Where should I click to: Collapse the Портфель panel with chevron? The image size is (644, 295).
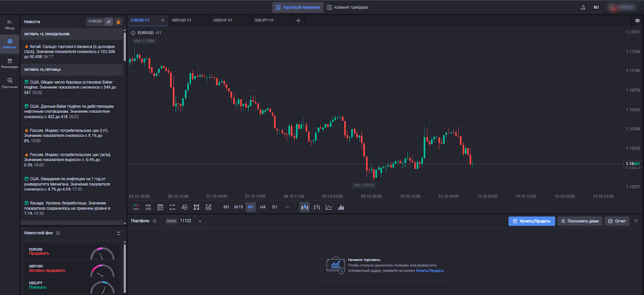[x=636, y=221]
